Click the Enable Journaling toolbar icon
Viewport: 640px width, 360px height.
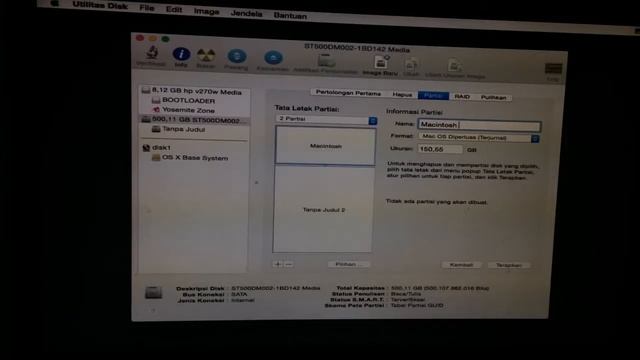(326, 60)
